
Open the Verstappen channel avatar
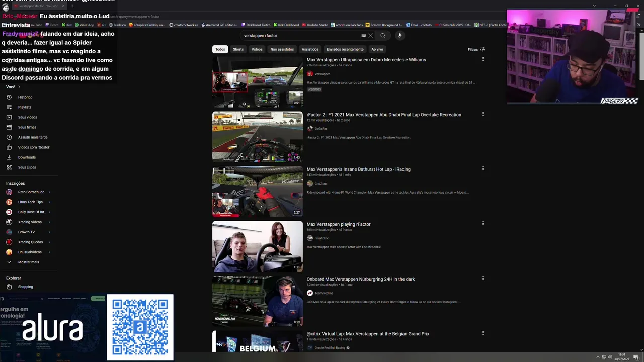point(310,74)
